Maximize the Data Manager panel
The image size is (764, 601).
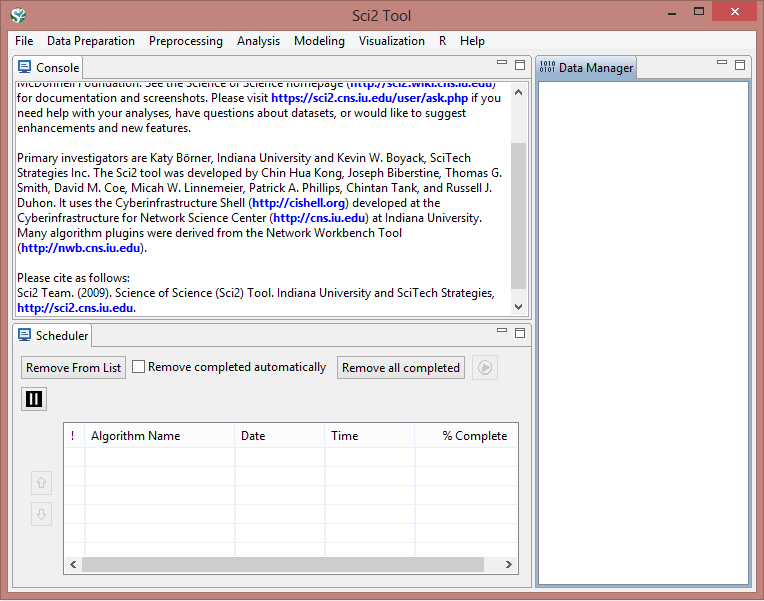(x=740, y=65)
